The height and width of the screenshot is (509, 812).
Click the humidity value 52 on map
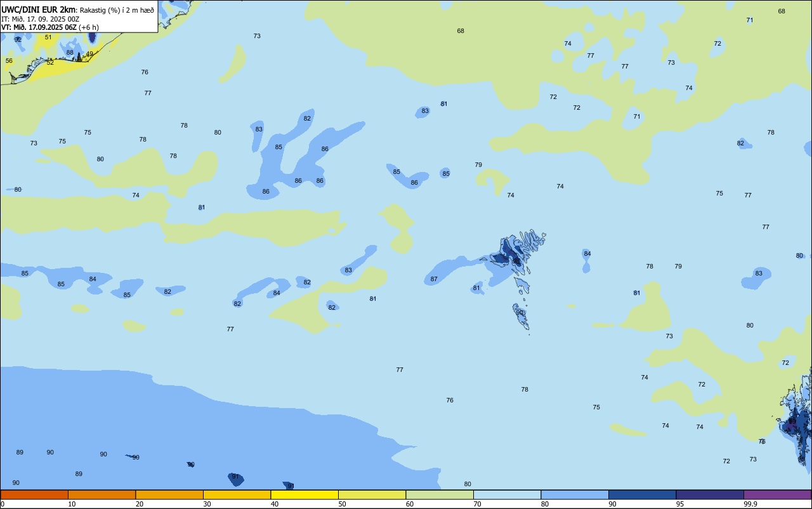(50, 63)
